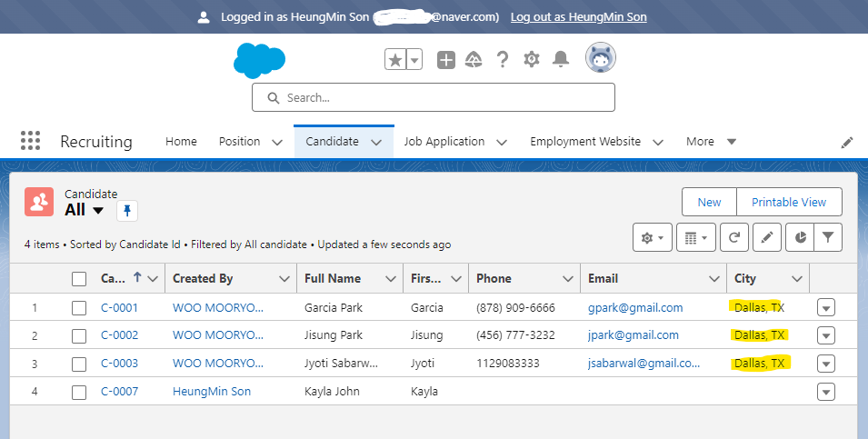Open HeungMin Son creator link
Viewport: 868px width, 439px height.
point(212,392)
